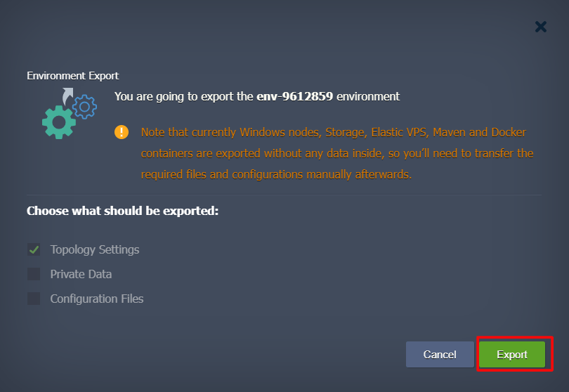Cancel the environment export
This screenshot has width=569, height=392.
coord(440,354)
